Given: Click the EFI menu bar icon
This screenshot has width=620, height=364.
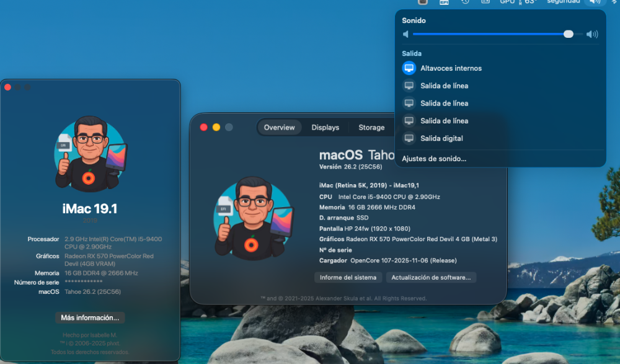Looking at the screenshot, I should pos(444,2).
